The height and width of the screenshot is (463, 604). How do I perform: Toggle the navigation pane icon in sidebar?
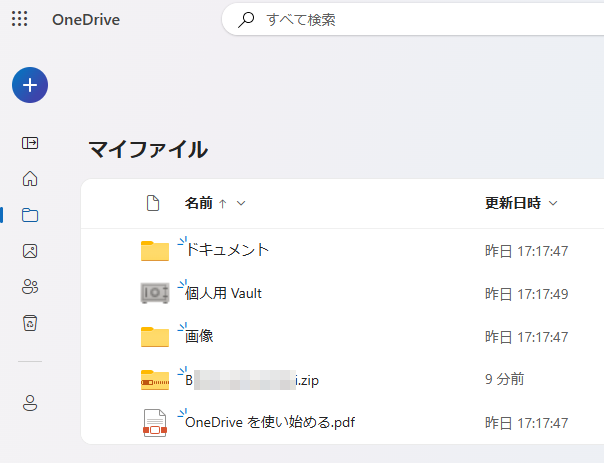coord(30,143)
